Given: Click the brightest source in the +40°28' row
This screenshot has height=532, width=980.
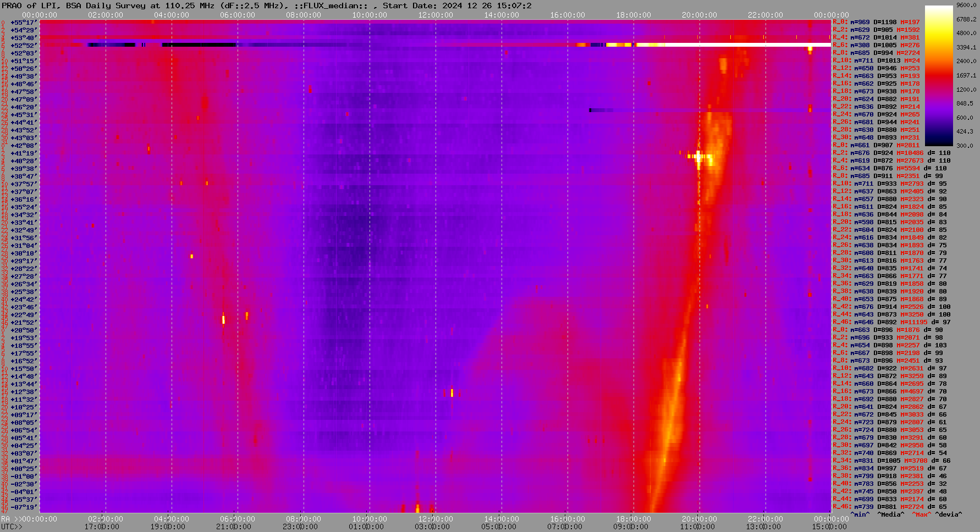Looking at the screenshot, I should 698,158.
